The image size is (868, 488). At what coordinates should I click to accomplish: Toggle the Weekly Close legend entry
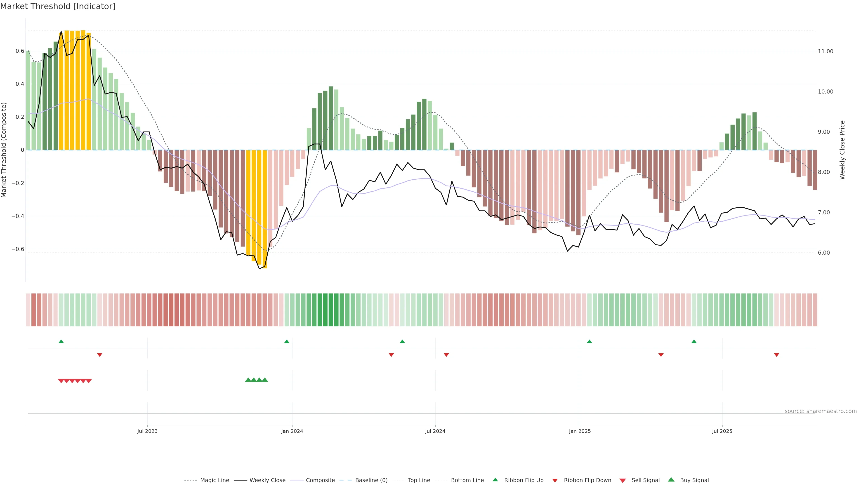pyautogui.click(x=267, y=480)
